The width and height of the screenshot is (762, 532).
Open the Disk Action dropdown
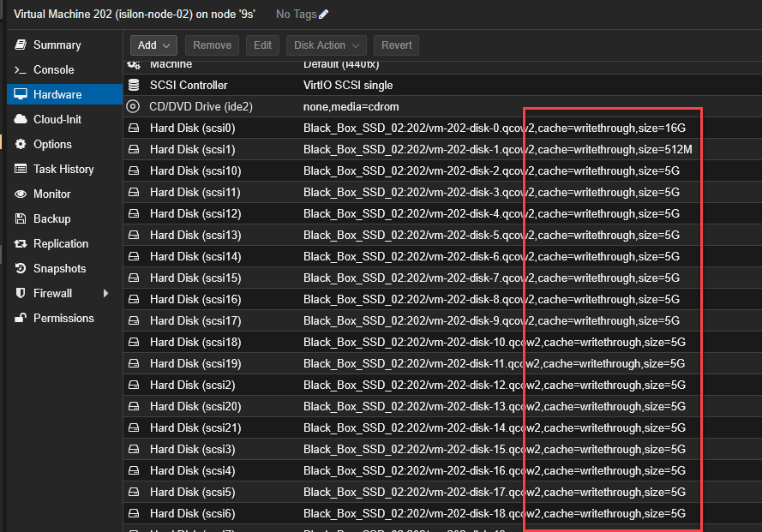click(x=327, y=45)
